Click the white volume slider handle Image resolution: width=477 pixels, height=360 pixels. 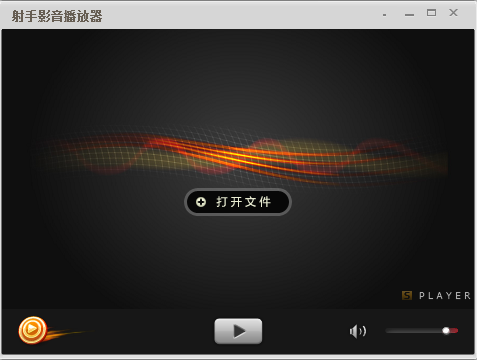click(x=446, y=331)
